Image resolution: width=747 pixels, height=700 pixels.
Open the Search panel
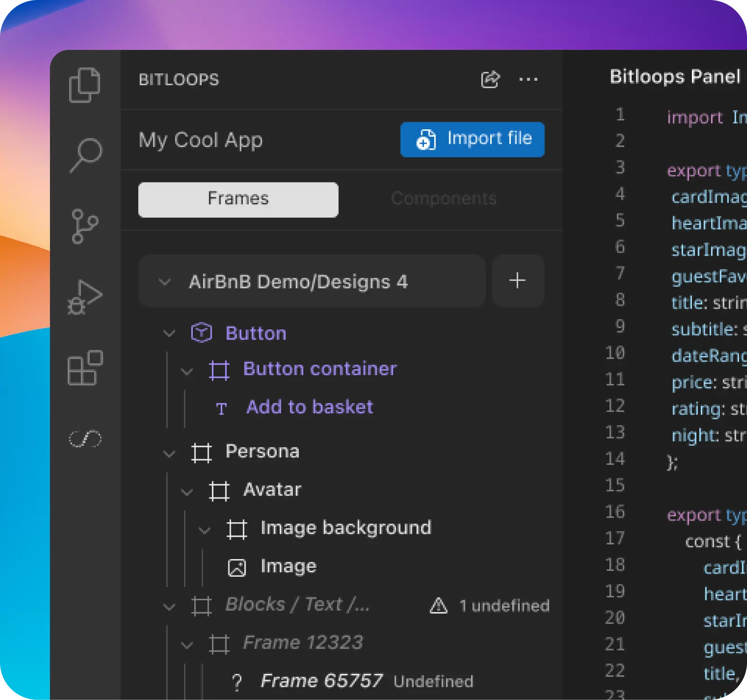click(x=86, y=154)
